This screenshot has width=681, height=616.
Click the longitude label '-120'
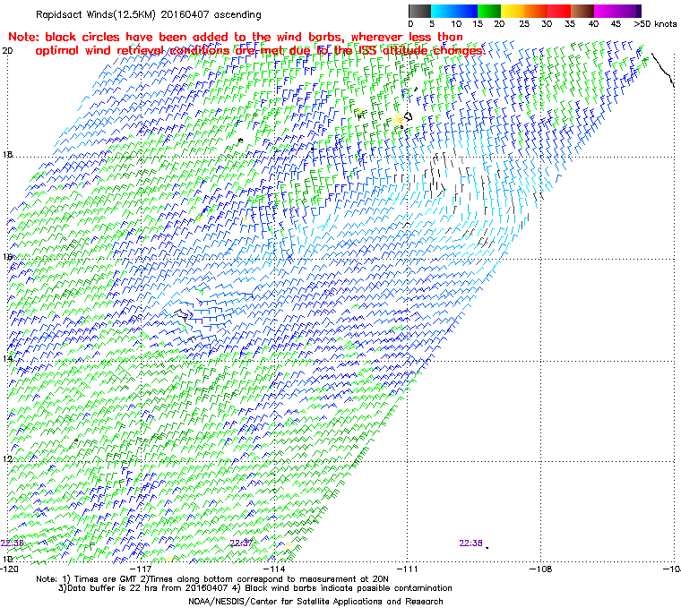9,569
